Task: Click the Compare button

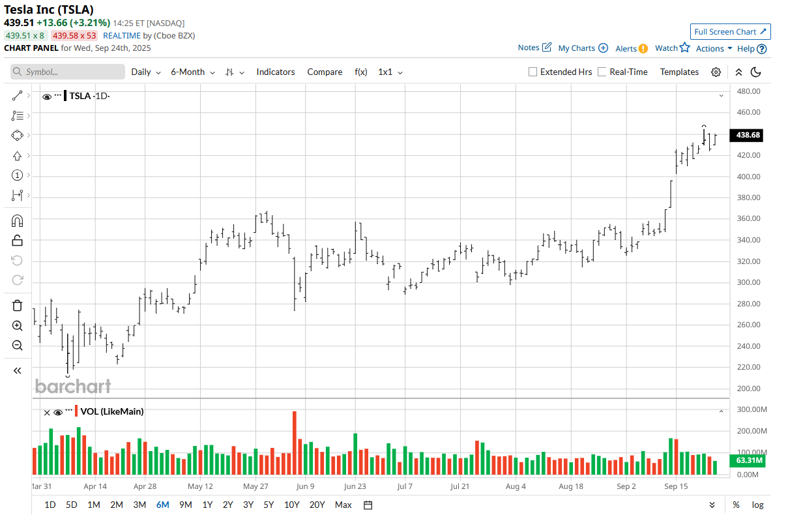Action: pyautogui.click(x=325, y=72)
